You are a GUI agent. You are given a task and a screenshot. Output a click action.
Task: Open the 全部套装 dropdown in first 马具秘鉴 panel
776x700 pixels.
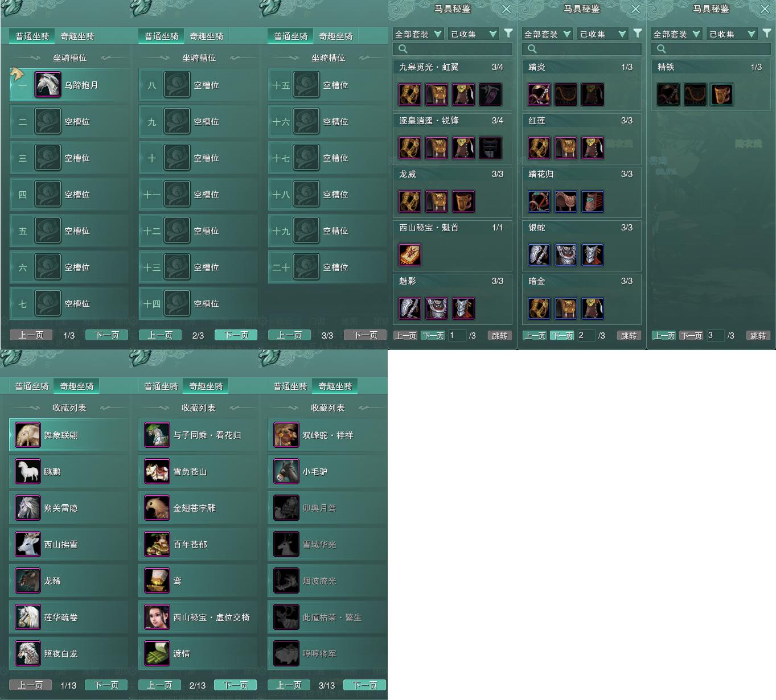click(x=418, y=34)
